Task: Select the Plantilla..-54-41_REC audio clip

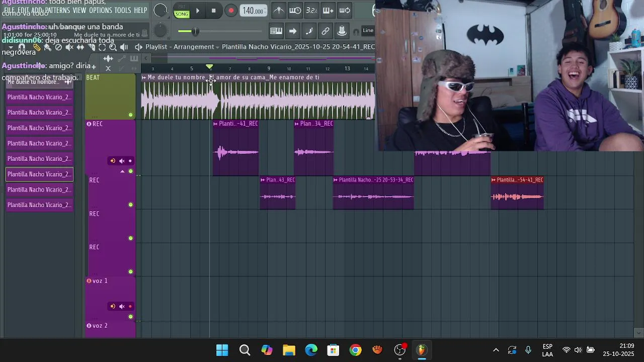Action: [517, 193]
